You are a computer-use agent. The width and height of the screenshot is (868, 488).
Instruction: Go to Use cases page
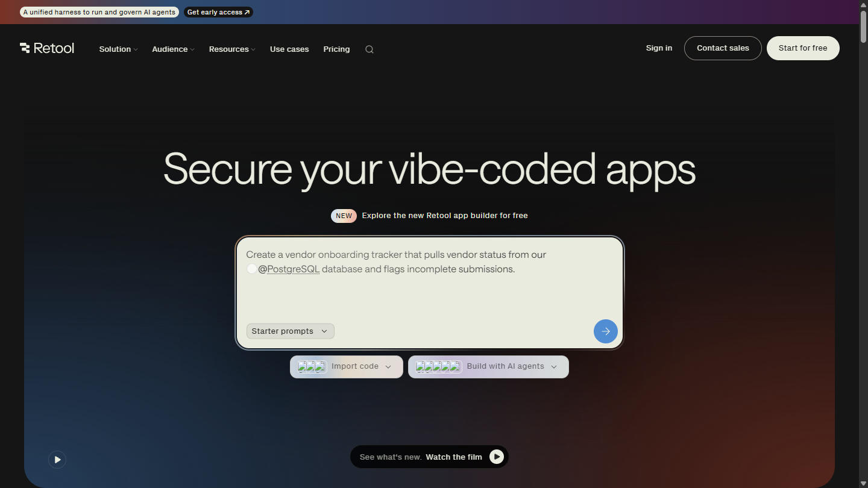click(x=289, y=49)
